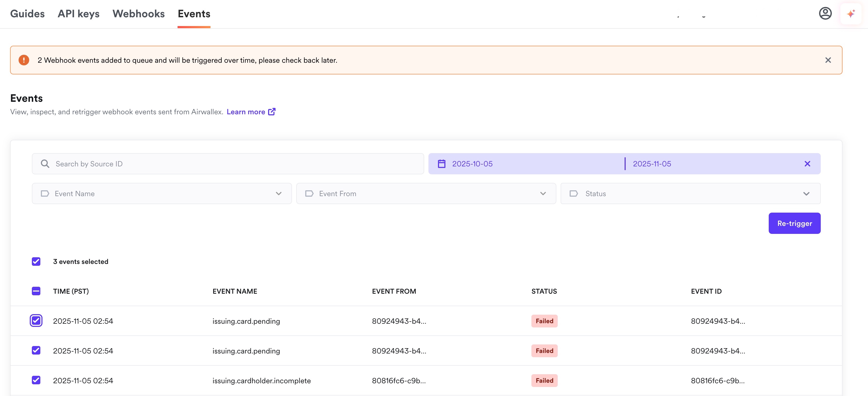Follow the Learn more link
This screenshot has width=868, height=396.
pos(246,112)
